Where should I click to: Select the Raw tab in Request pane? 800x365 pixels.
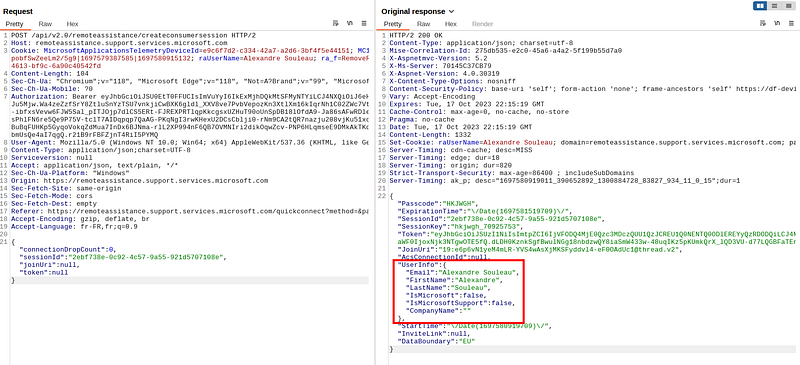pyautogui.click(x=45, y=24)
